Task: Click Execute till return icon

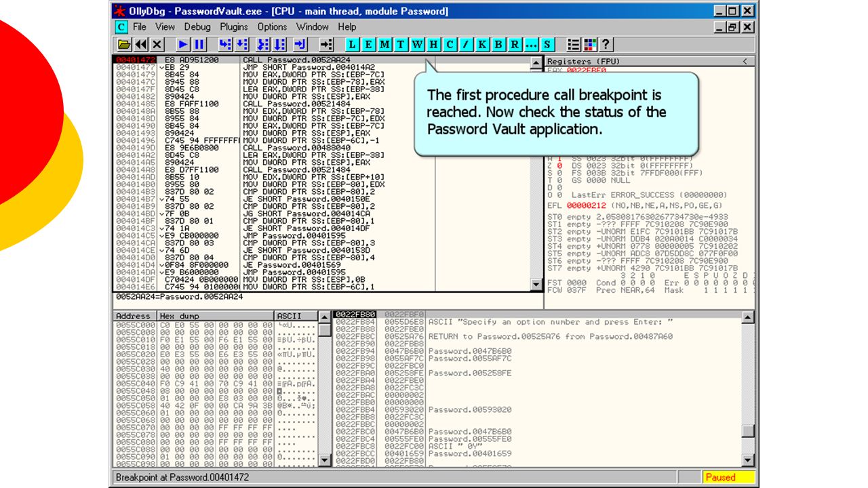Action: click(300, 44)
